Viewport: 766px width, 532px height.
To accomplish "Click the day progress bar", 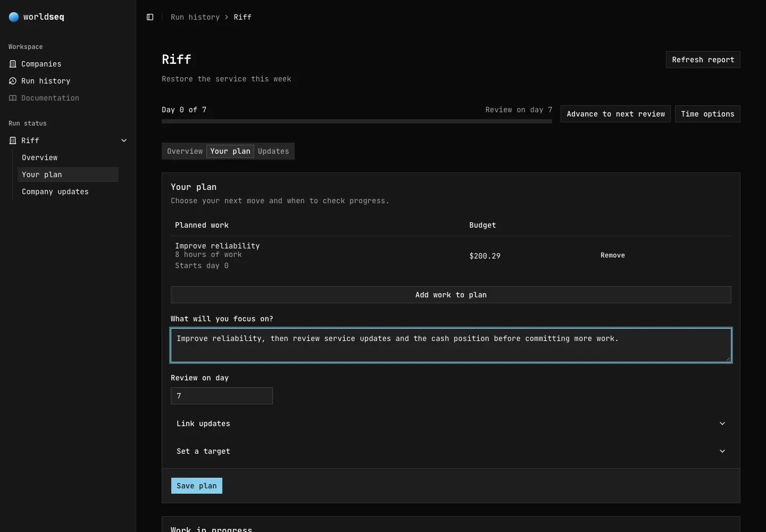I will 357,121.
